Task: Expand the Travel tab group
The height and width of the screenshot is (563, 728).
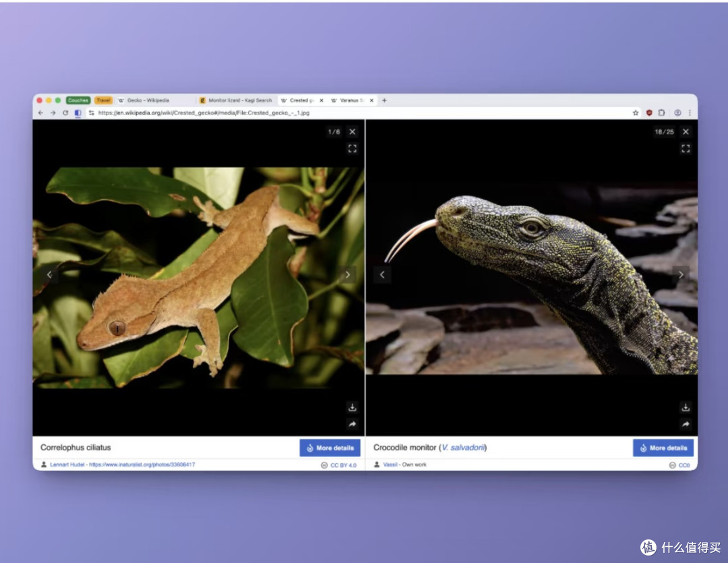Action: tap(104, 100)
